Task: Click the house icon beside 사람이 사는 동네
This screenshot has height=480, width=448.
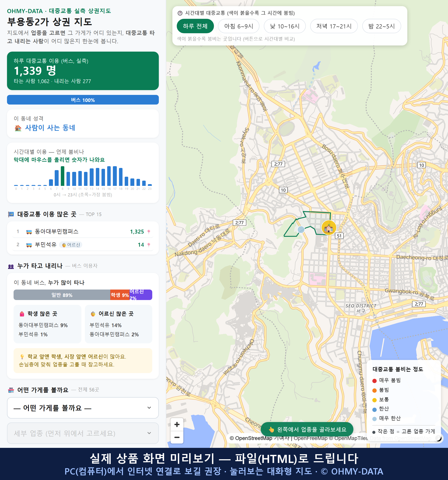Action: tap(18, 128)
